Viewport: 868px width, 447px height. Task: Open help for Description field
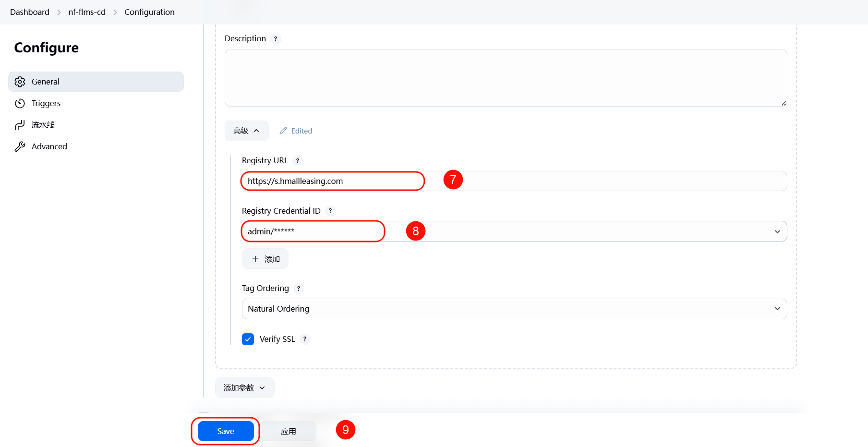pos(276,39)
